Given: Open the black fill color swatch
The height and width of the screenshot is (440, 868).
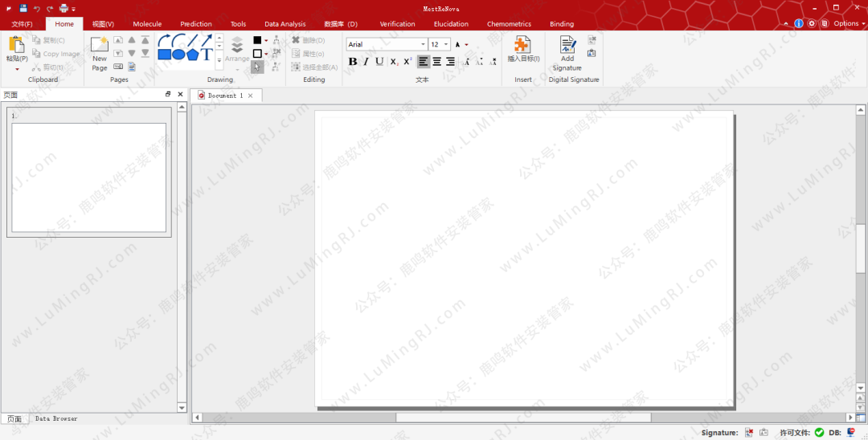Looking at the screenshot, I should point(257,40).
